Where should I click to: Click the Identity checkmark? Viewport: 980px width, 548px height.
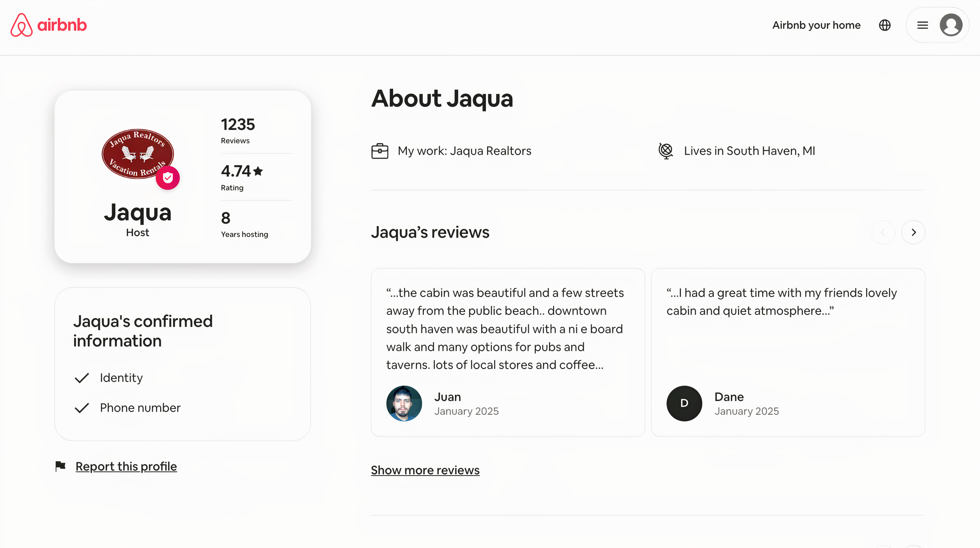pyautogui.click(x=82, y=377)
